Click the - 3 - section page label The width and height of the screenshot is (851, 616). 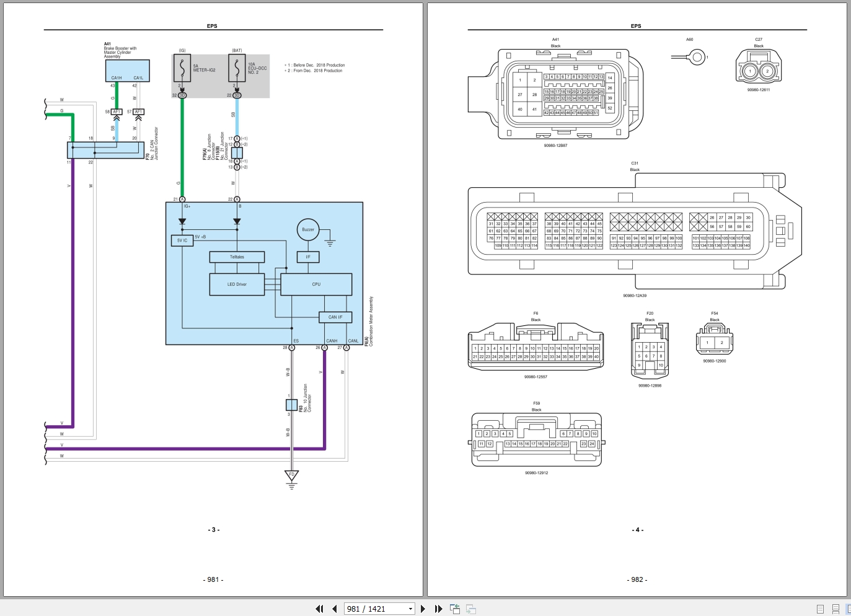[x=214, y=530]
